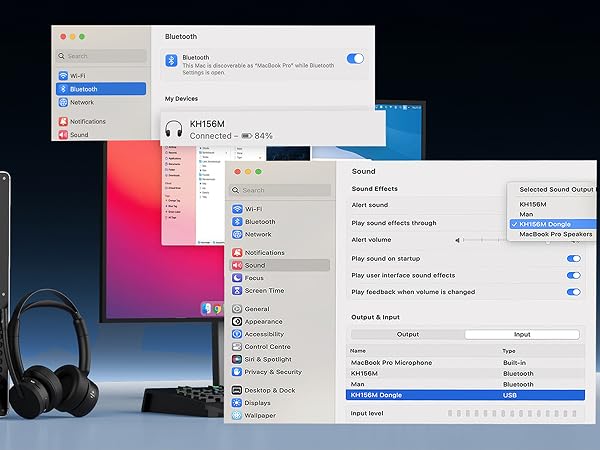Select MacBook Pro Microphone input row
600x450 pixels.
(x=465, y=362)
